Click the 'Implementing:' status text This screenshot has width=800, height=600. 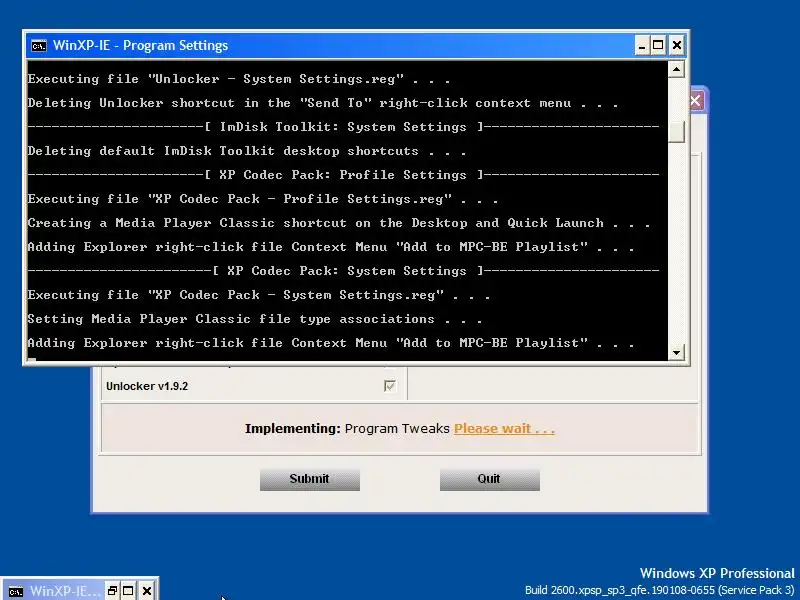point(292,429)
